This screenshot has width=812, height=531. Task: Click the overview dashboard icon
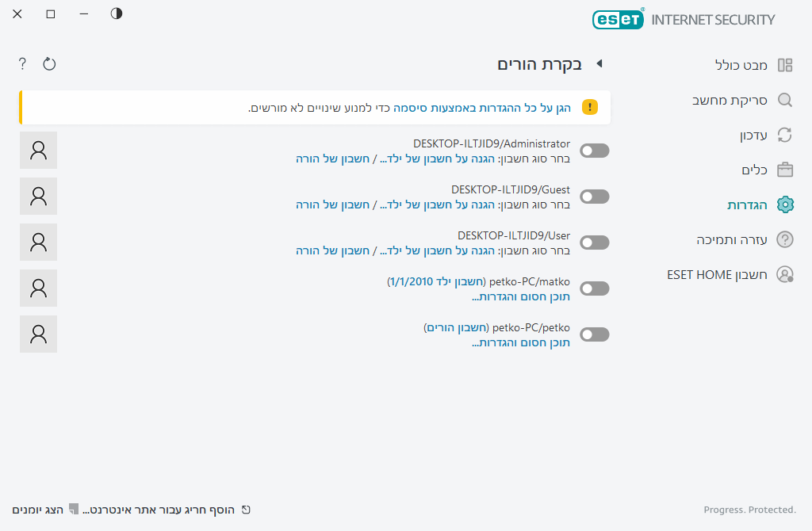click(785, 65)
